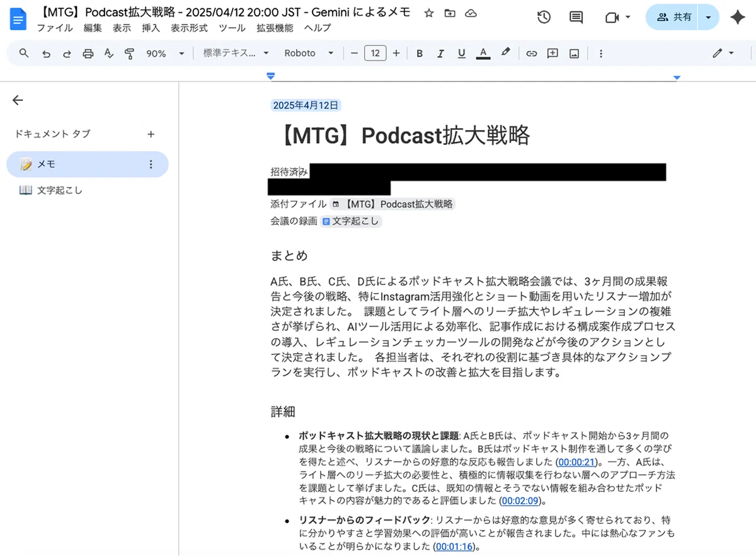Image resolution: width=756 pixels, height=556 pixels.
Task: Move document to a folder
Action: point(449,13)
